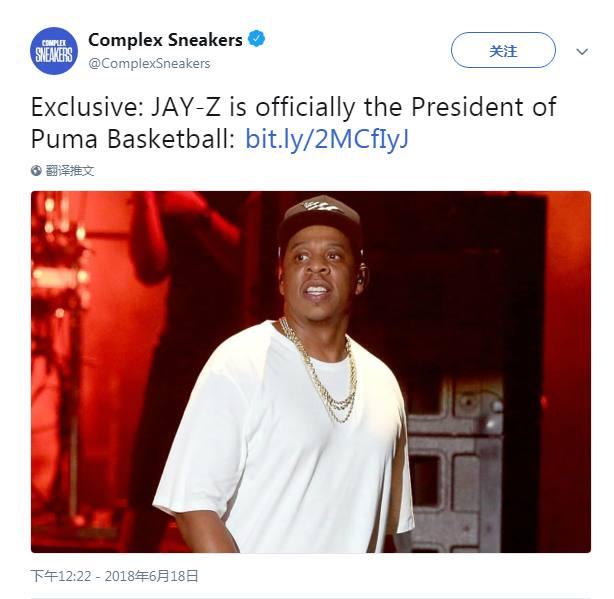Screen dimensions: 614x599
Task: Follow the account with the 关注 button
Action: 503,50
